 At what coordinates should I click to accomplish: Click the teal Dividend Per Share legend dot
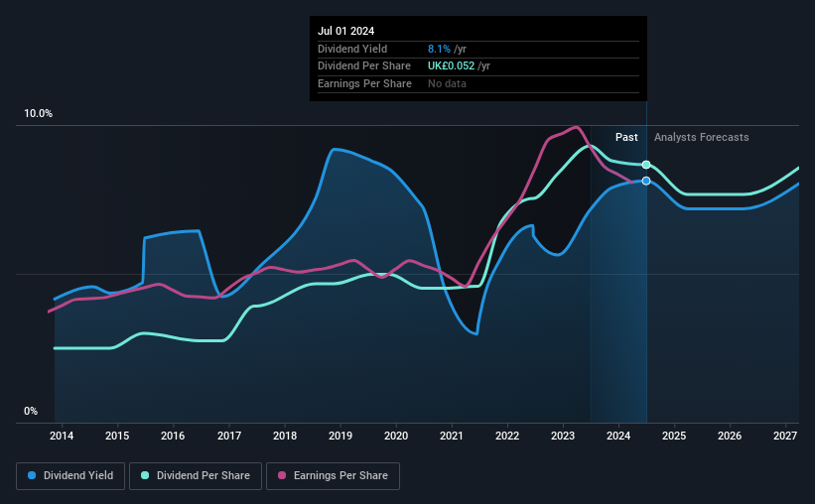pos(145,475)
